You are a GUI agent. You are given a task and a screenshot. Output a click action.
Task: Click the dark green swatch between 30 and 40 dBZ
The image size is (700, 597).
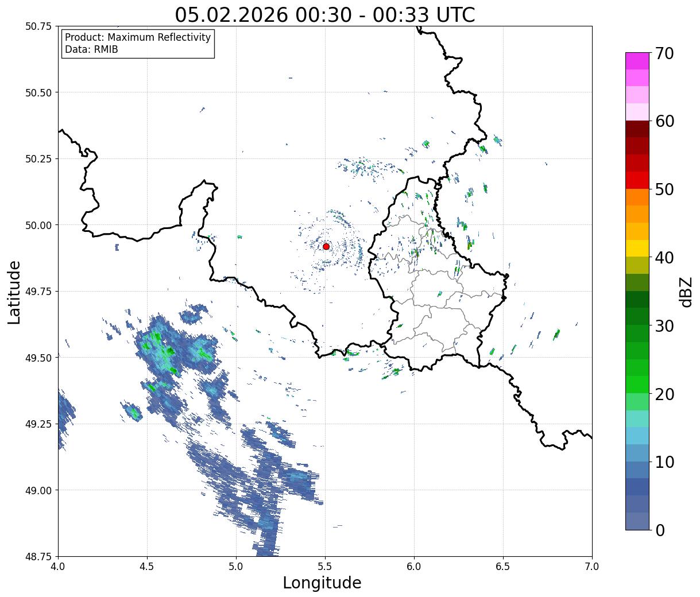(x=637, y=299)
